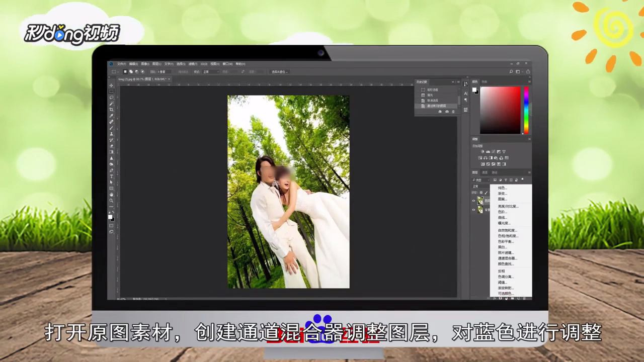Open the marquee tool preset dropdown arrow
The height and width of the screenshot is (362, 644).
click(x=118, y=72)
